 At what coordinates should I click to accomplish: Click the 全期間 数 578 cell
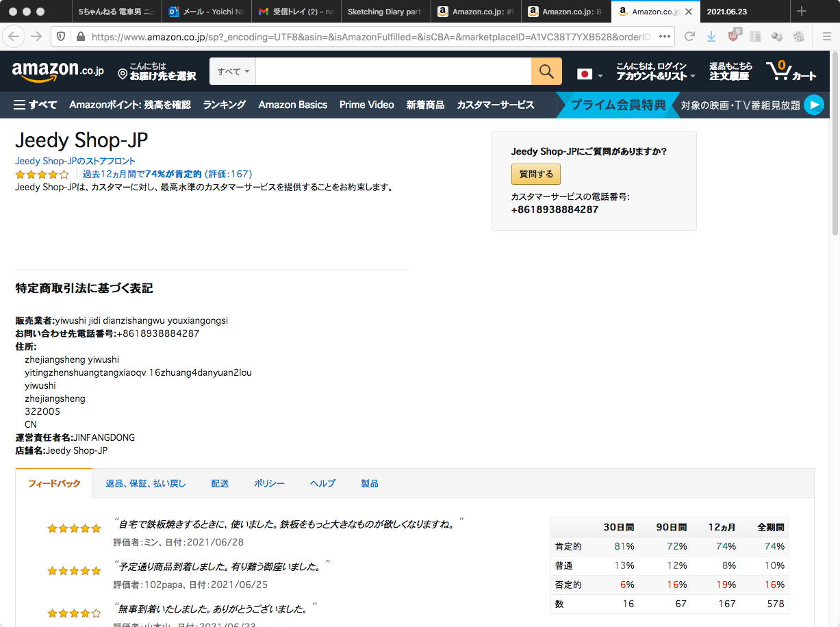click(x=775, y=604)
